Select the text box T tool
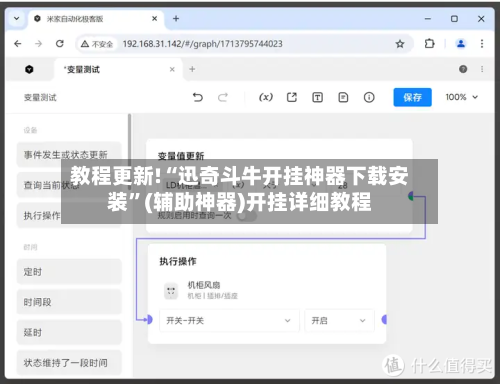This screenshot has height=384, width=500. point(317,97)
